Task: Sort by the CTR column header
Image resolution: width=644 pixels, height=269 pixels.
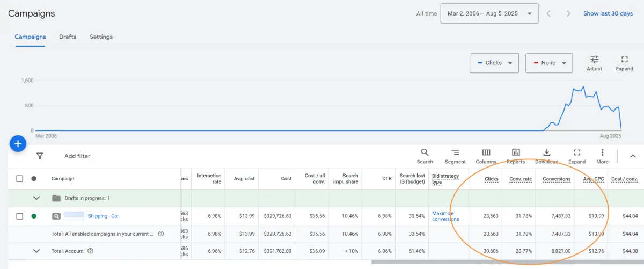Action: pos(386,179)
